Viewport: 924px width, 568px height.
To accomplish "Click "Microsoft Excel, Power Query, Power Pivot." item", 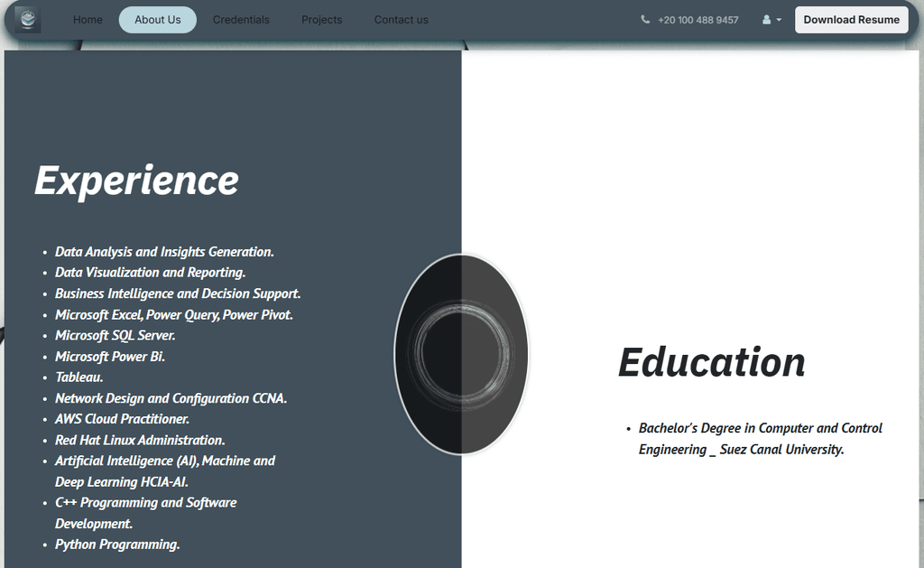I will [x=174, y=315].
